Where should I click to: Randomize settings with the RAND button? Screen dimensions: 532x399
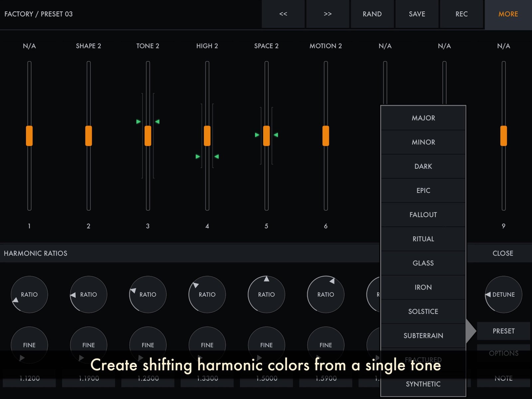372,14
